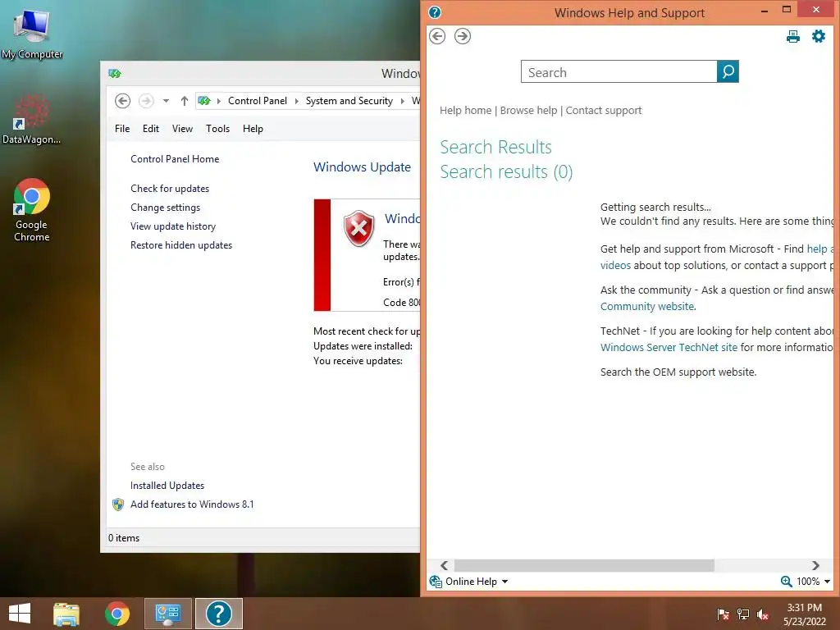Click the taskbar clock showing 3:31 PM

pyautogui.click(x=804, y=614)
